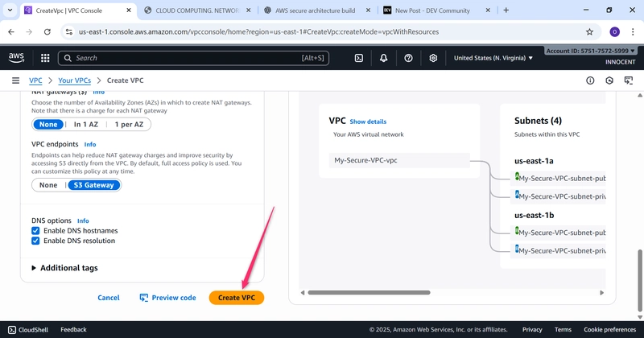The width and height of the screenshot is (644, 338).
Task: Close the CLOUD COMPUTING tab
Action: pos(249,10)
